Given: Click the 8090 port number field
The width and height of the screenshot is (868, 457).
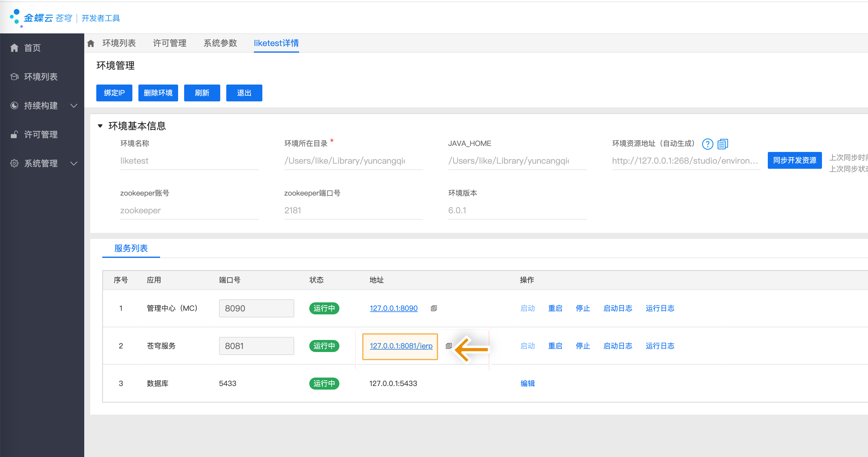Looking at the screenshot, I should (x=256, y=308).
